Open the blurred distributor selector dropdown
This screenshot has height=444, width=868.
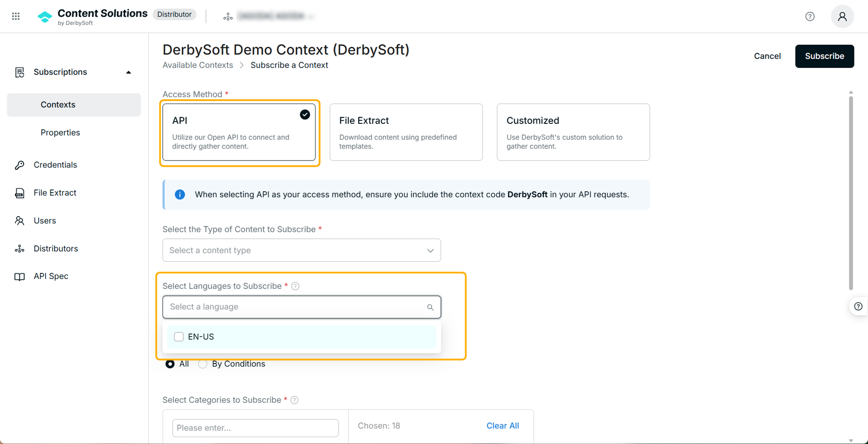coord(276,16)
